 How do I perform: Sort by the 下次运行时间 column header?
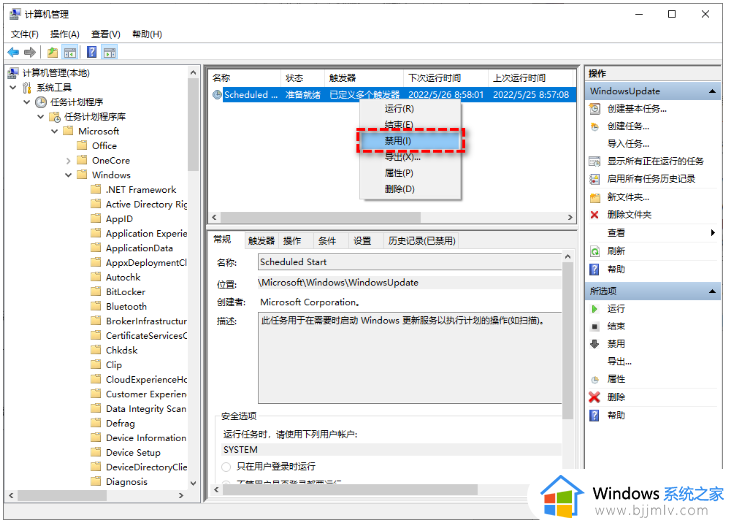coord(445,78)
